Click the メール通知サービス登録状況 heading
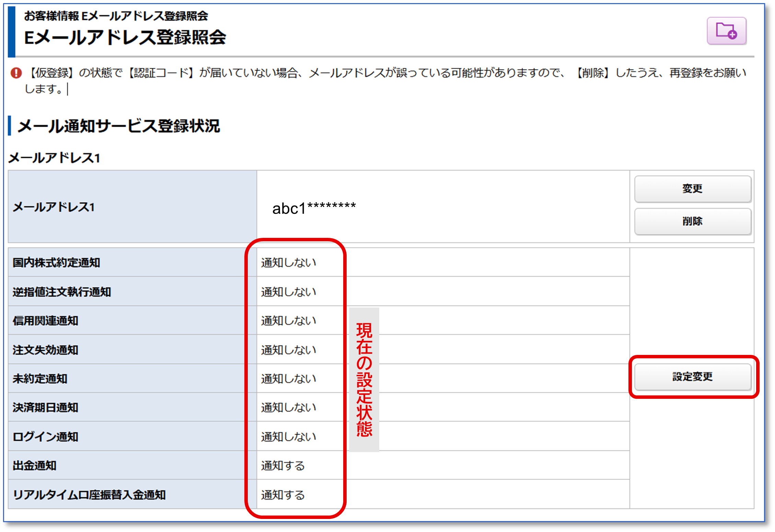Viewport: 775px width, 532px height. pyautogui.click(x=118, y=126)
